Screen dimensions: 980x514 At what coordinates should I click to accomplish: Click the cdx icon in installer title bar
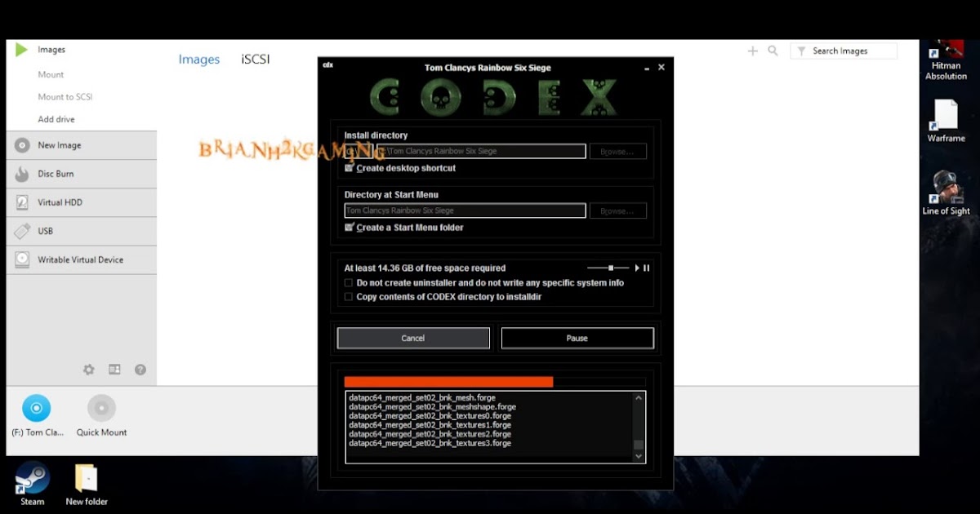(327, 64)
